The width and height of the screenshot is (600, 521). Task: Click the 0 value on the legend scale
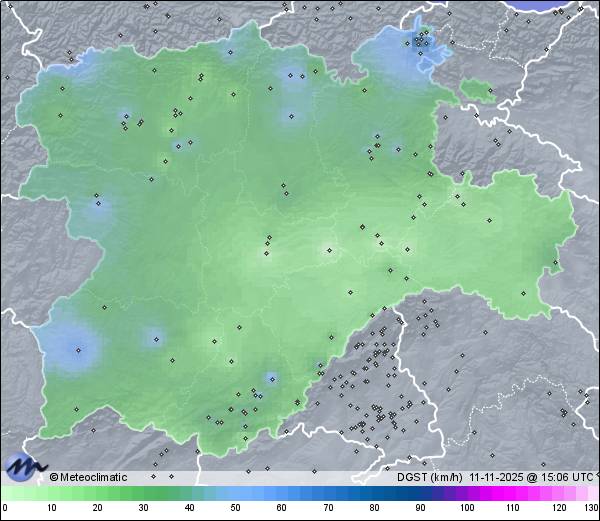coord(5,508)
